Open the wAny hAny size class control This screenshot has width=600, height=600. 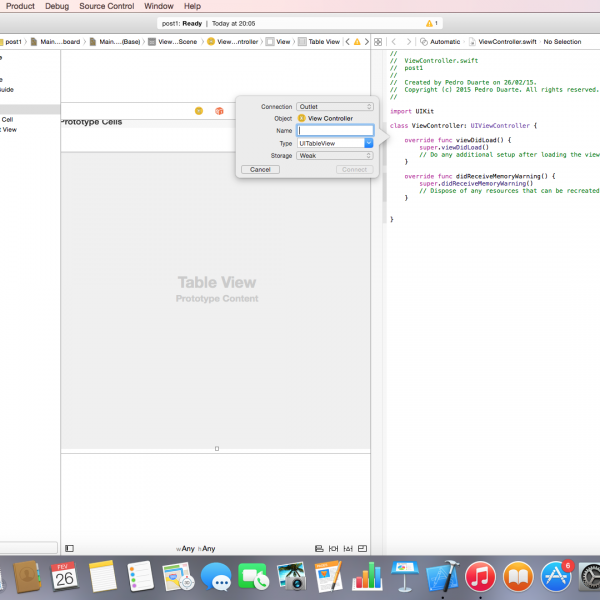pos(196,548)
